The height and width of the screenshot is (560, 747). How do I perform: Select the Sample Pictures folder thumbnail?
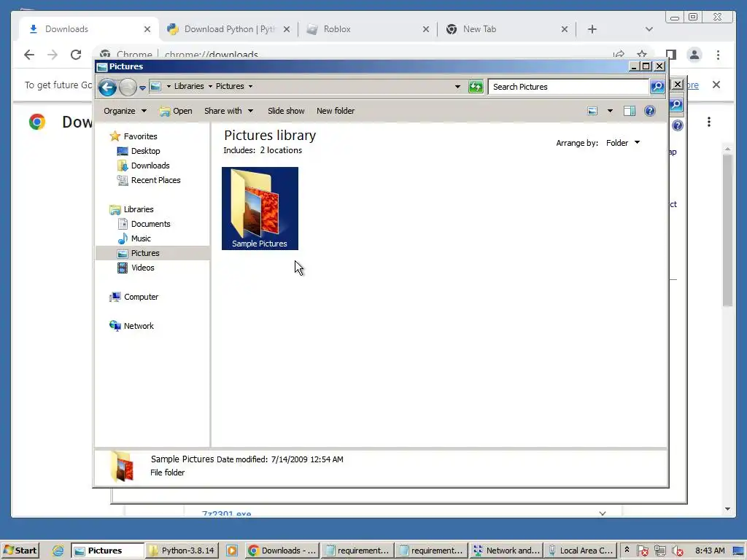pos(260,208)
